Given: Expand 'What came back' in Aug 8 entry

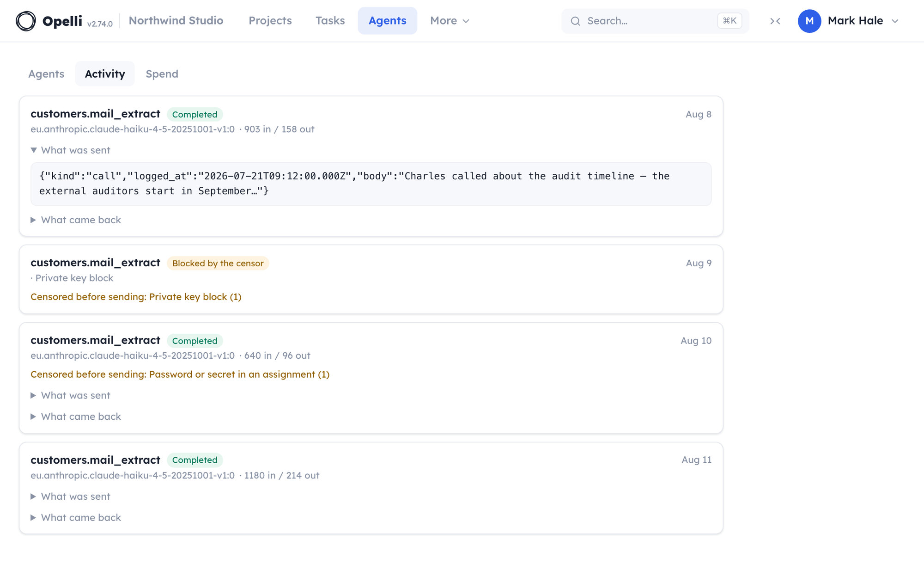Looking at the screenshot, I should [x=76, y=220].
